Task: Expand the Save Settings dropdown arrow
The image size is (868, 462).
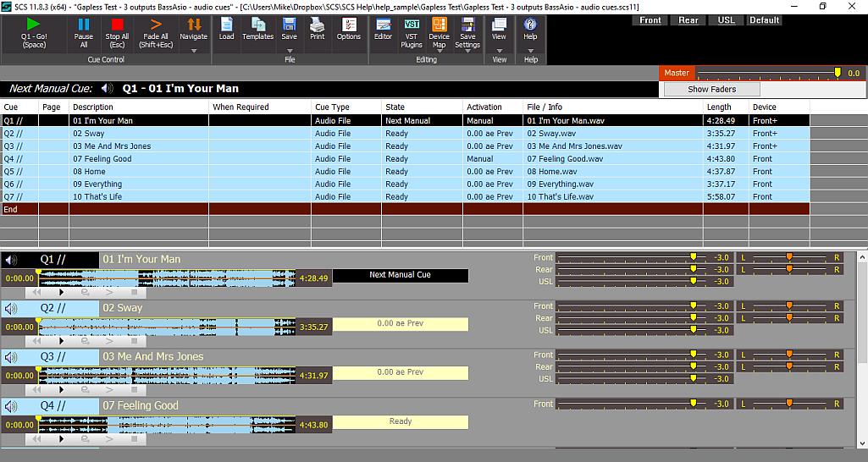Action: click(x=467, y=52)
